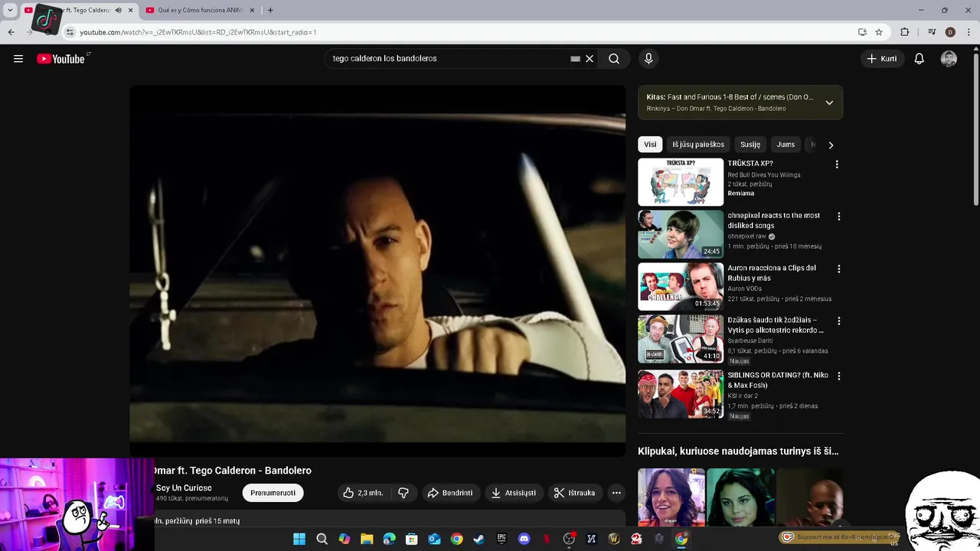Open Steam from the taskbar
The image size is (980, 551).
[479, 539]
